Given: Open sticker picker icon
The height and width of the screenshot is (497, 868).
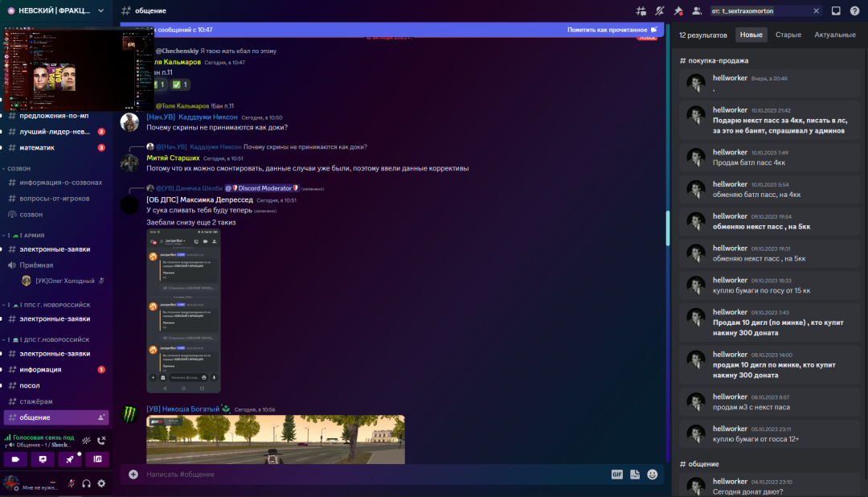Looking at the screenshot, I should click(635, 474).
